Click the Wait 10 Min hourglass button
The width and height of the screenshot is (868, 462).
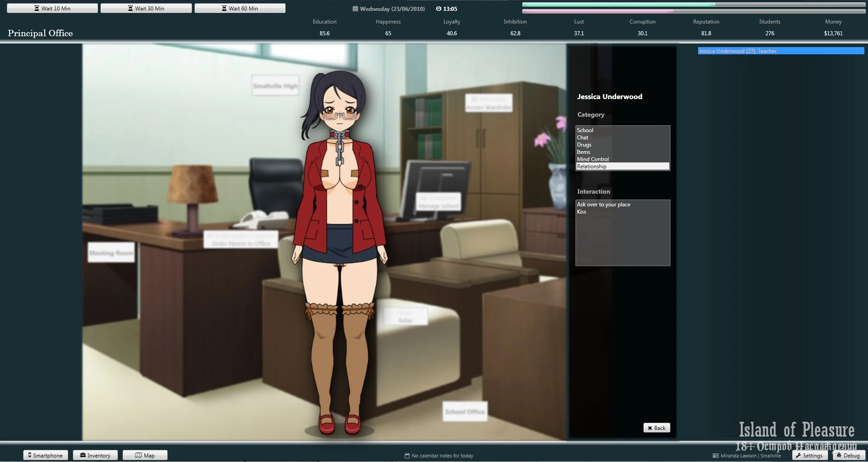[x=52, y=8]
